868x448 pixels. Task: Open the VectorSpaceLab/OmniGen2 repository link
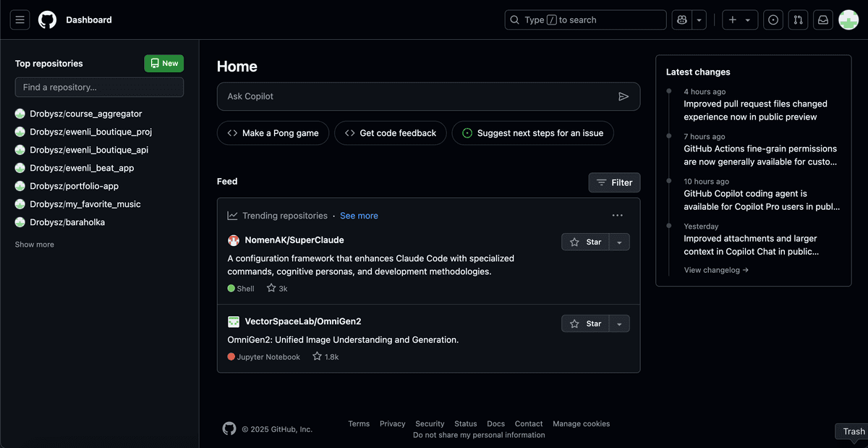click(303, 321)
